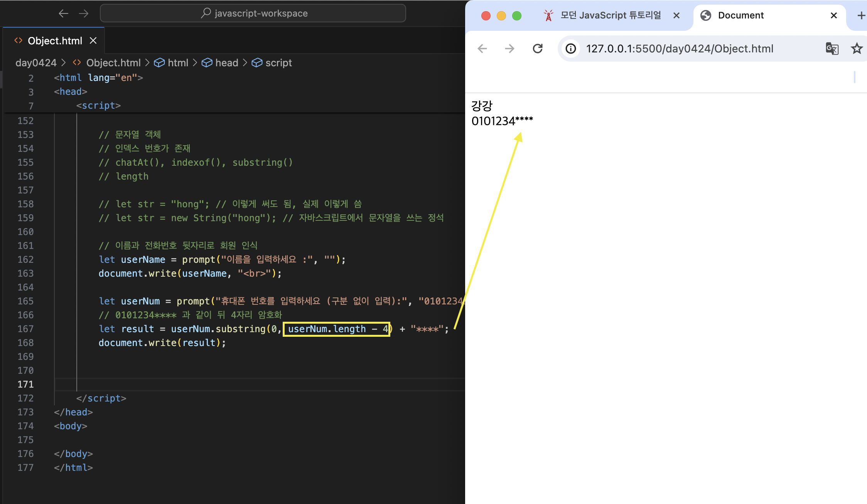The height and width of the screenshot is (504, 867).
Task: Open a new browser tab
Action: [x=861, y=15]
